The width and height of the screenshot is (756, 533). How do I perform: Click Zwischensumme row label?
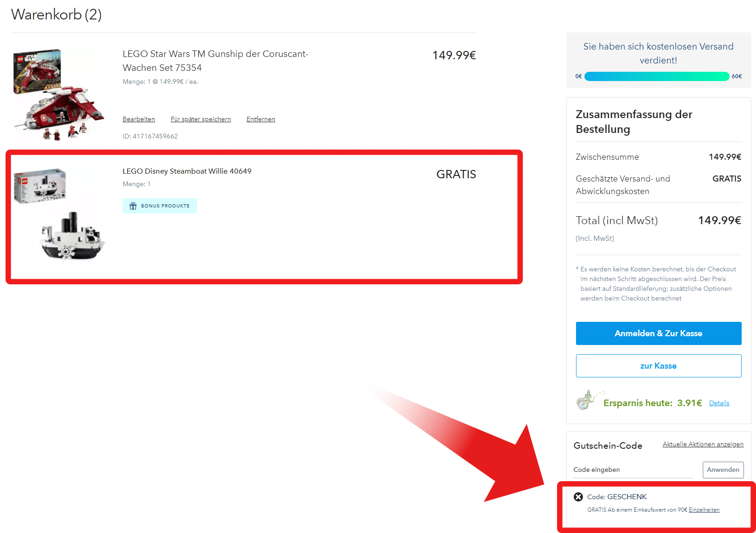607,157
